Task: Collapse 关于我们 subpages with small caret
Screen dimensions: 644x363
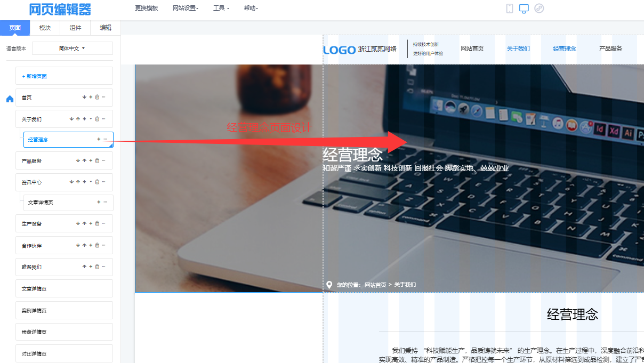Action: coord(91,119)
